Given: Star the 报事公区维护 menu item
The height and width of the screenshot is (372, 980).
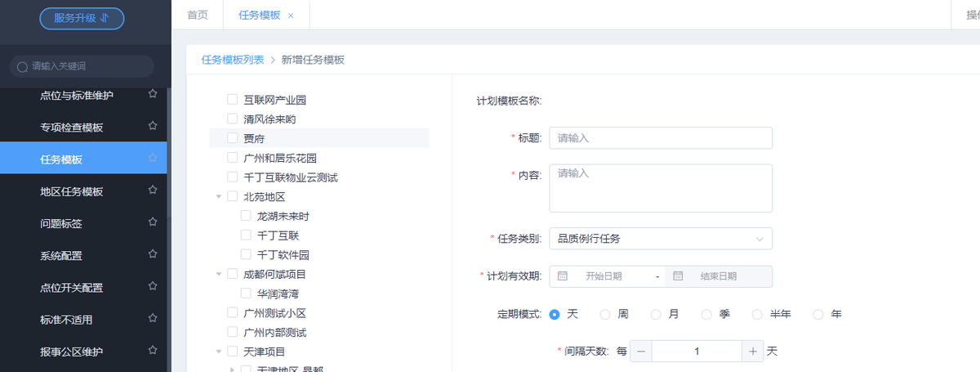Looking at the screenshot, I should click(x=152, y=351).
